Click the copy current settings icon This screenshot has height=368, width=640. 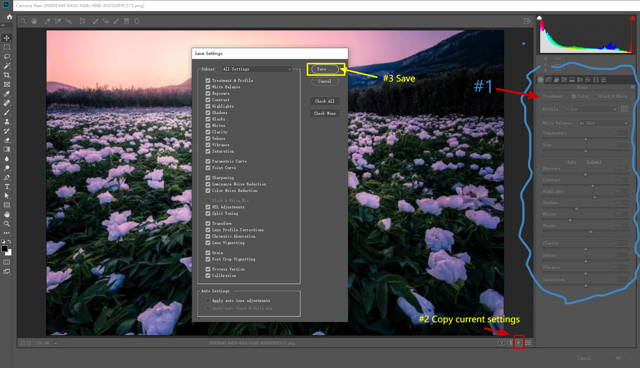519,342
